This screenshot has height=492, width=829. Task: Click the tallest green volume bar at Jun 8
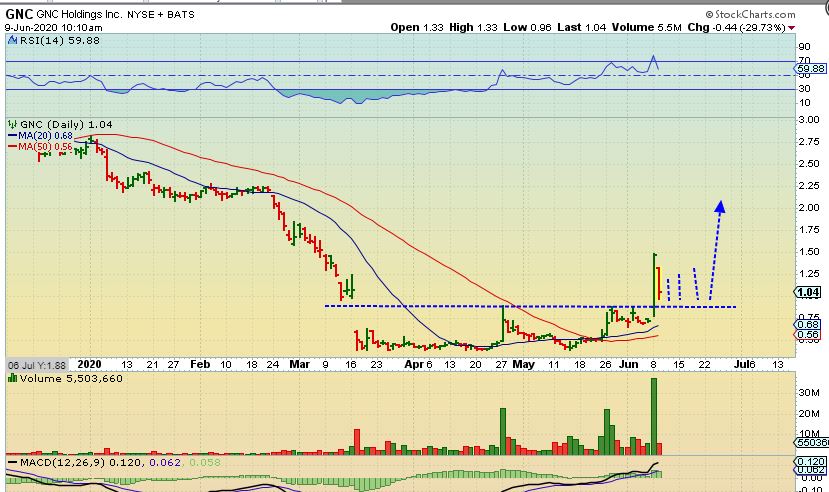[654, 416]
